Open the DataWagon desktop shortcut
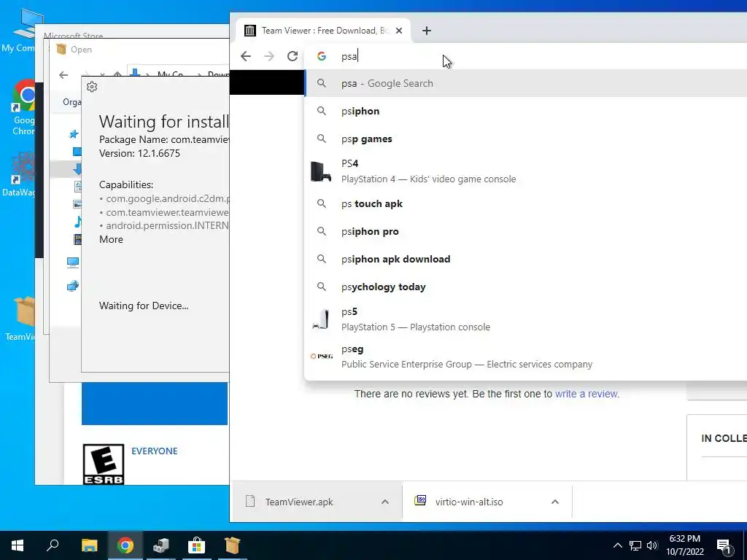The height and width of the screenshot is (560, 747). click(x=19, y=174)
